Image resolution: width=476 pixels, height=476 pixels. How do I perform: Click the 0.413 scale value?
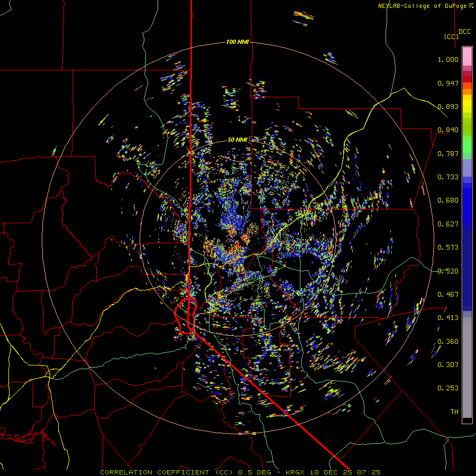[448, 318]
